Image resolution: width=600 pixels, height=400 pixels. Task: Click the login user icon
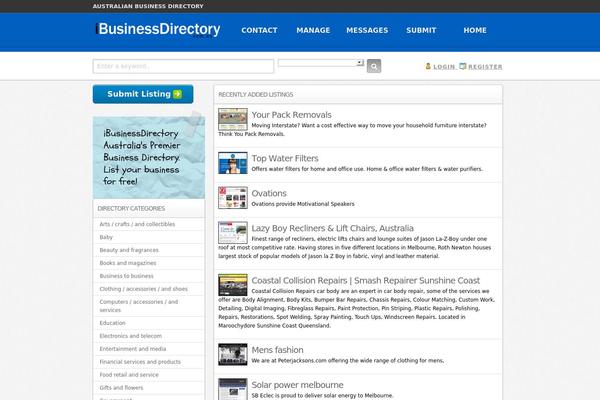[x=428, y=66]
